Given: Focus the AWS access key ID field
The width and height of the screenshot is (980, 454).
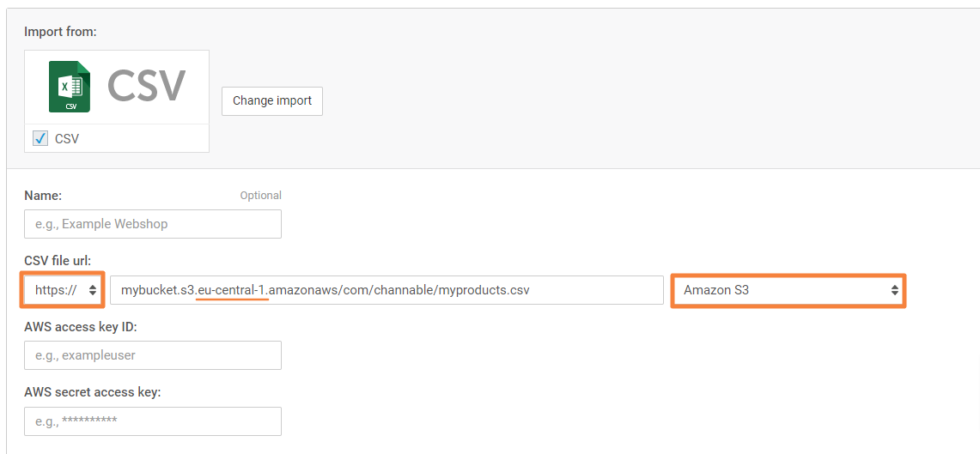Looking at the screenshot, I should [153, 355].
